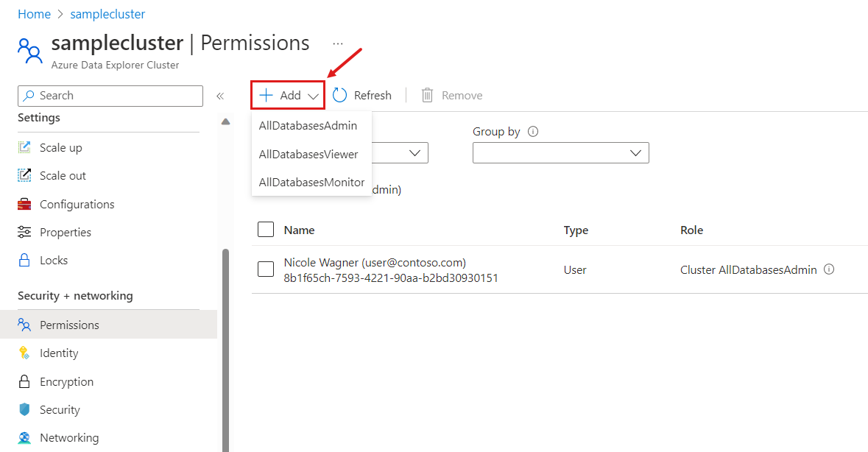Open Configurations toolbox icon

[x=25, y=204]
